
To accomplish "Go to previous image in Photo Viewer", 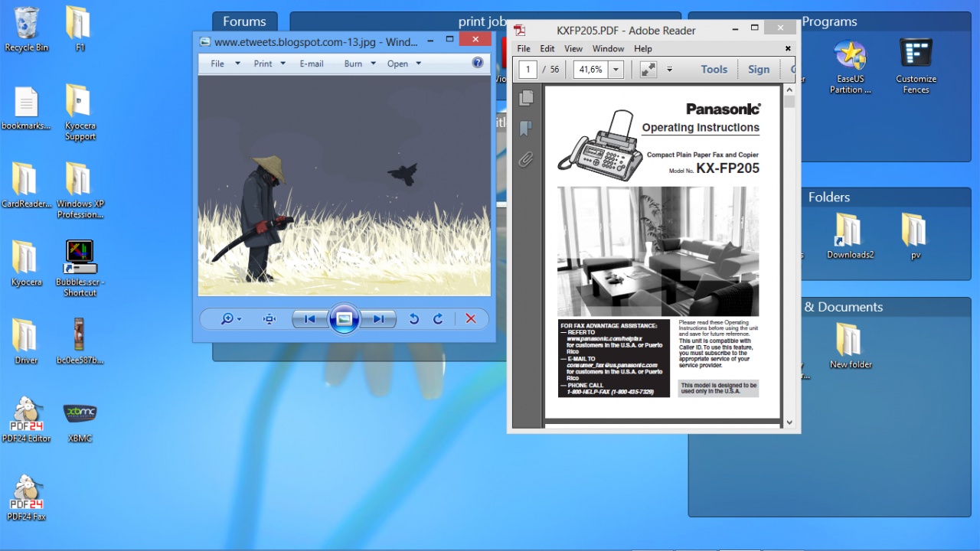I will click(309, 319).
